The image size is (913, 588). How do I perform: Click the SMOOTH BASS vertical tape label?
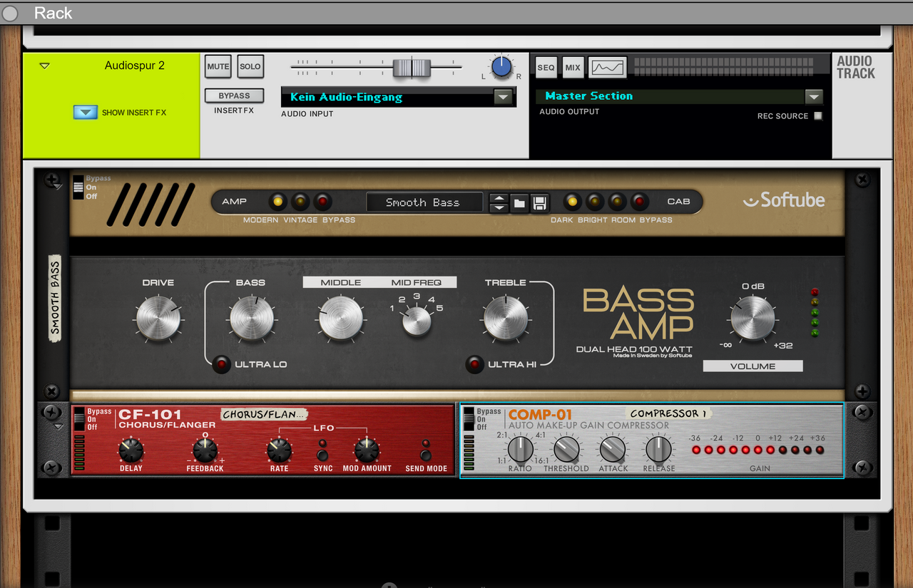(55, 297)
